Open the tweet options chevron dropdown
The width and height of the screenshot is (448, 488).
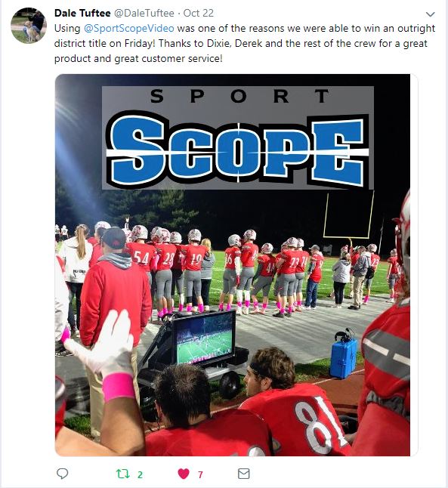pos(430,14)
